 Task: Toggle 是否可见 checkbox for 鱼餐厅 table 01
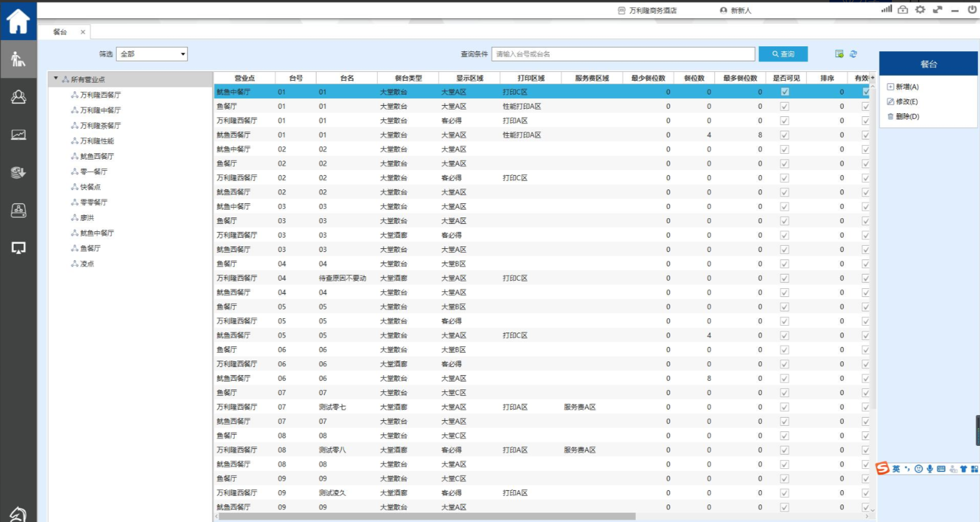coord(784,106)
